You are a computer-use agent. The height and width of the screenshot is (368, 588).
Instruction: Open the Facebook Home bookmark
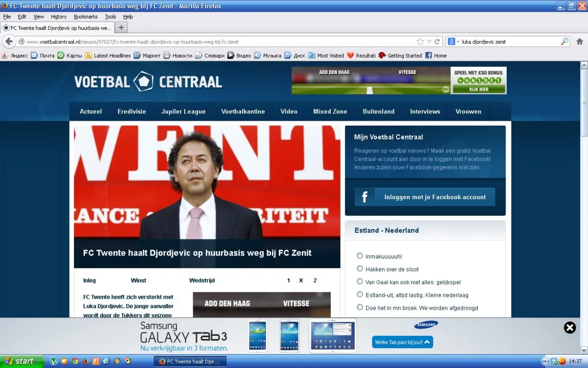(436, 55)
